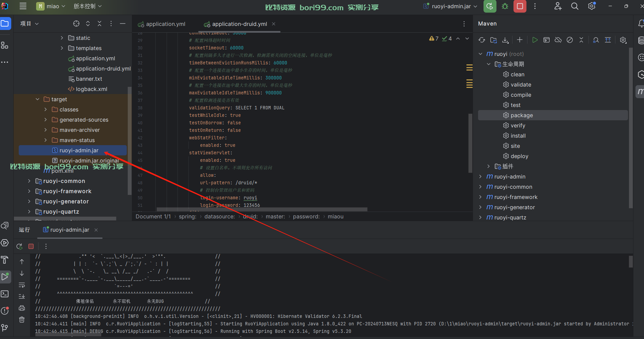Open Search Everywhere magnifier
Viewport: 644px width, 339px height.
click(575, 6)
